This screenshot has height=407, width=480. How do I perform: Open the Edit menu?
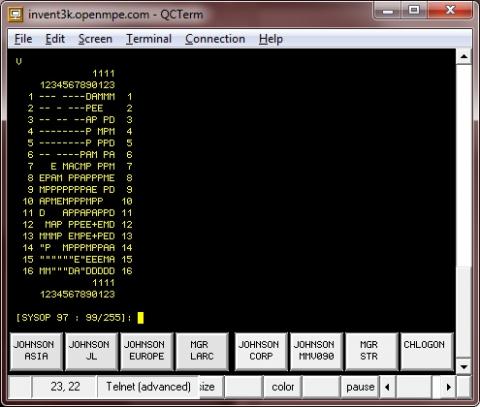point(55,39)
